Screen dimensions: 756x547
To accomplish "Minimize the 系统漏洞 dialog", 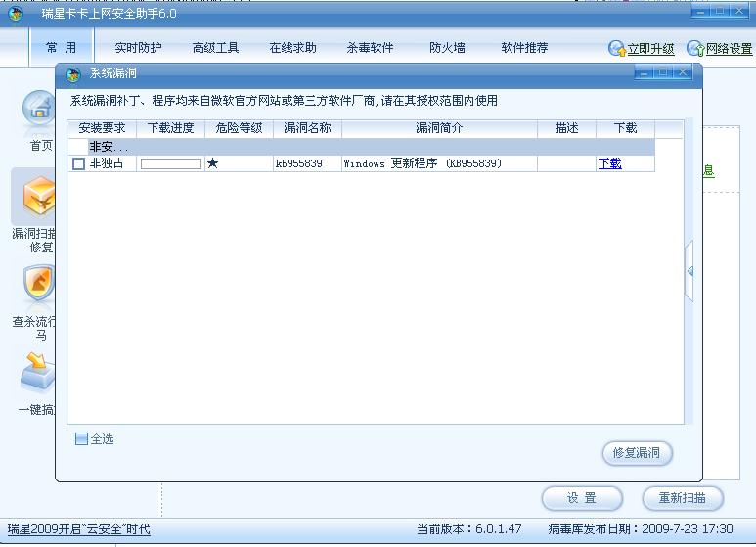I will (x=645, y=72).
